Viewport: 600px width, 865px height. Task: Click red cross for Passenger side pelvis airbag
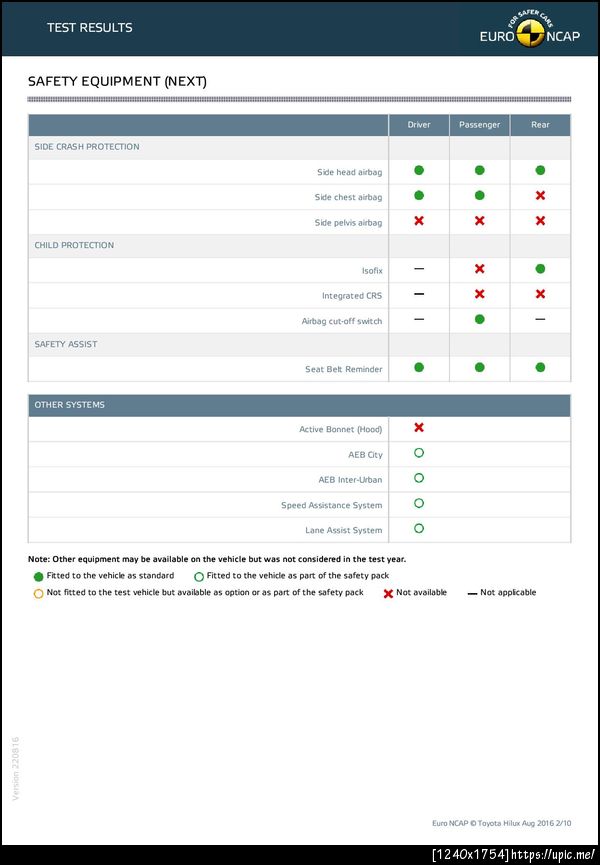480,221
